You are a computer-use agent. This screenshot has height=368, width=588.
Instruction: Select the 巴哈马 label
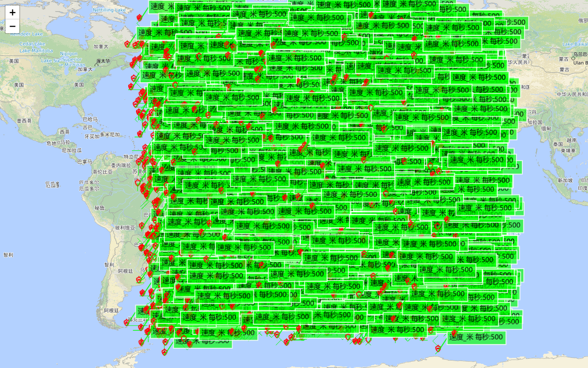click(90, 120)
